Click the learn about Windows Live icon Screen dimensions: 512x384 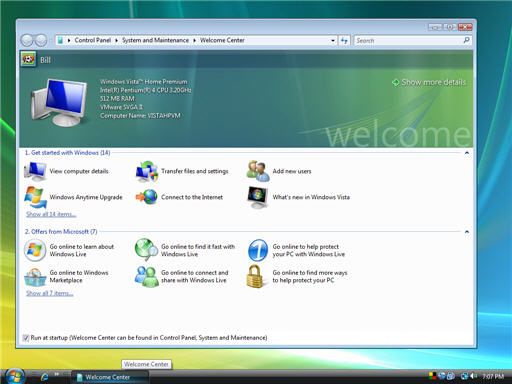(35, 250)
